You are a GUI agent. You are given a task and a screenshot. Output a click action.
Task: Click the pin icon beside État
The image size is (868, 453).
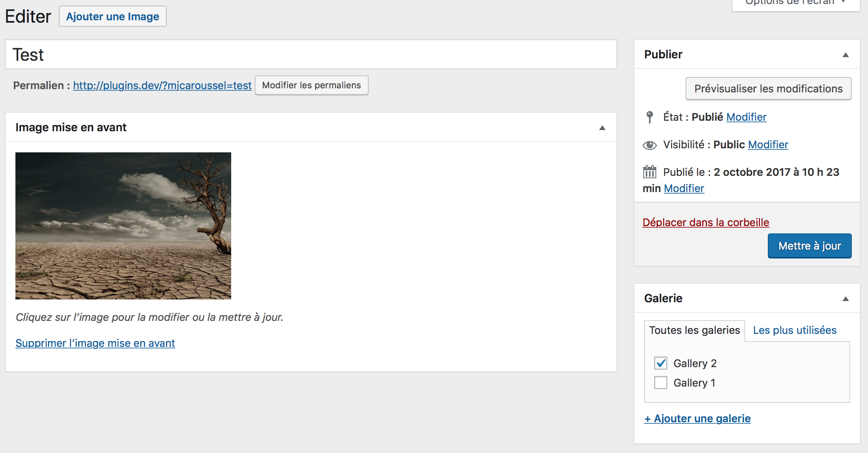(x=649, y=117)
